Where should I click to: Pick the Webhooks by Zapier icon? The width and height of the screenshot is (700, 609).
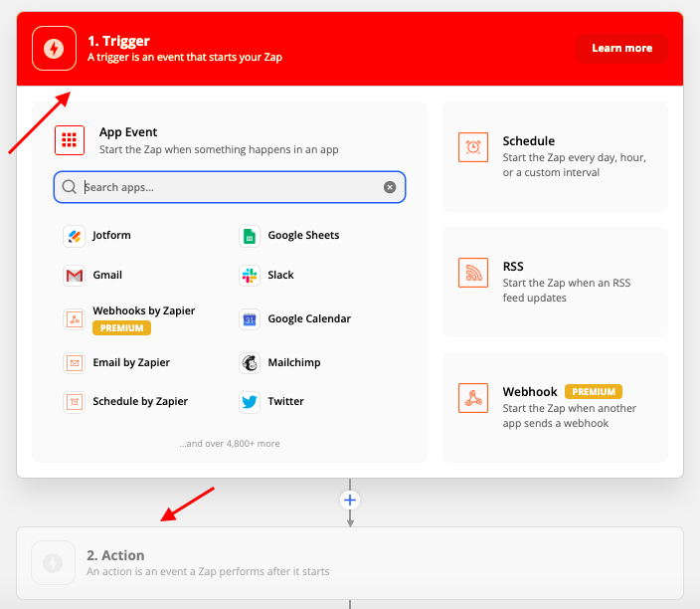pos(75,319)
